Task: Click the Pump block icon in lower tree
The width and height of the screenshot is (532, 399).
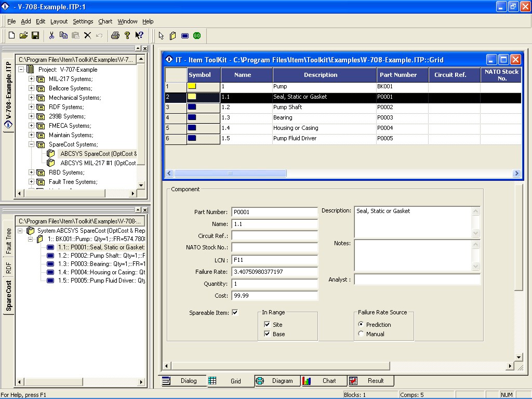Action: pos(39,239)
